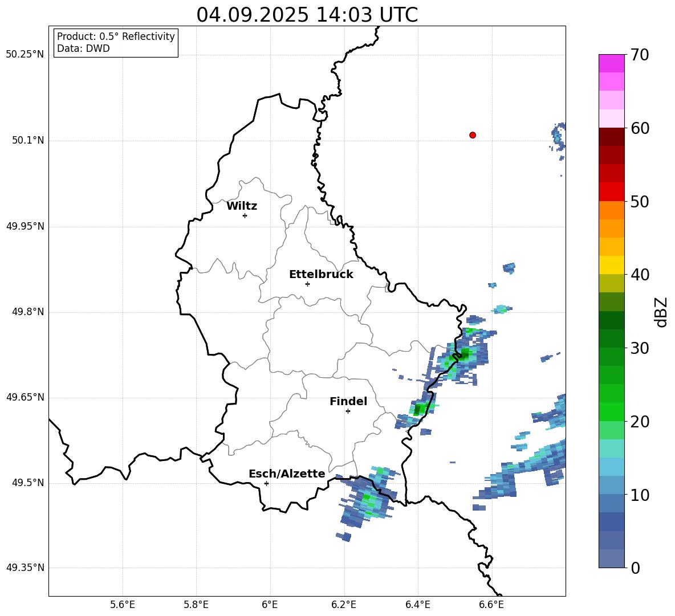The height and width of the screenshot is (616, 675).
Task: Click the 10 dBZ colorbar label
Action: click(640, 495)
